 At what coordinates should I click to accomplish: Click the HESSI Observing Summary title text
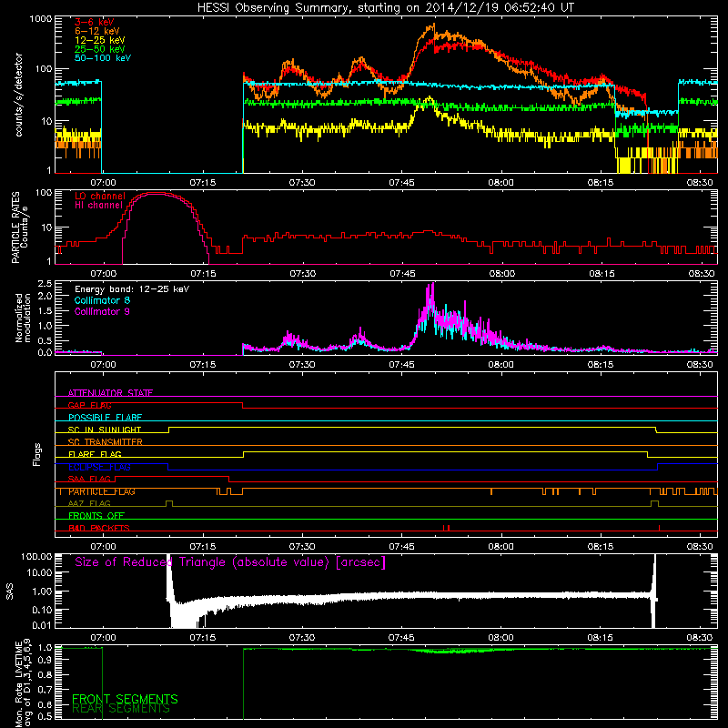386,8
